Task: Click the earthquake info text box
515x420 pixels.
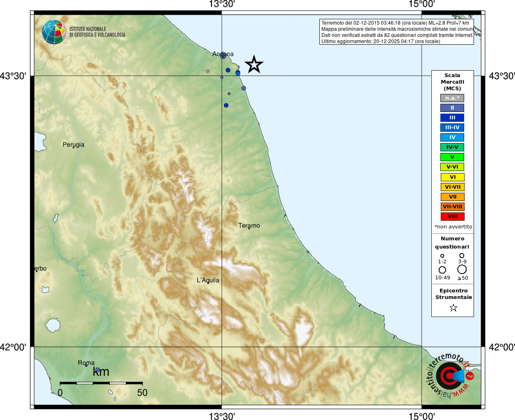Action: tap(397, 32)
